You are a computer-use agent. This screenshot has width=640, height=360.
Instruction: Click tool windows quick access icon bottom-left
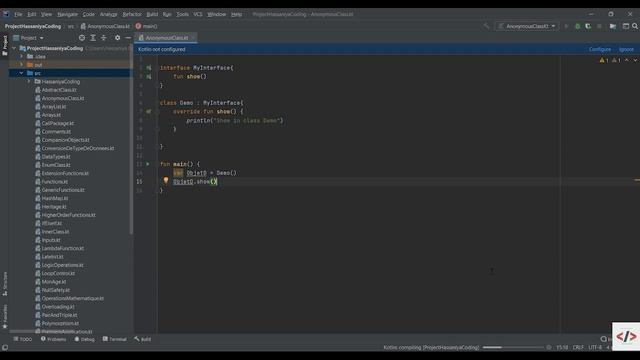[x=5, y=347]
